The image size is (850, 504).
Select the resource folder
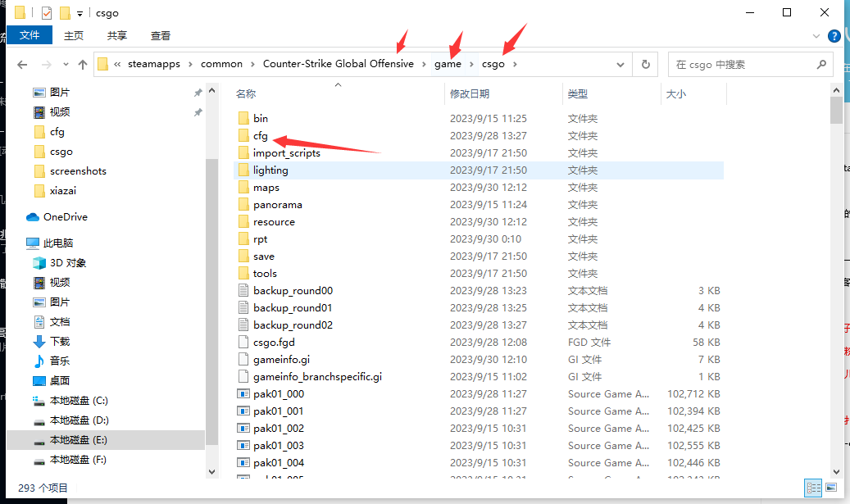click(x=274, y=222)
